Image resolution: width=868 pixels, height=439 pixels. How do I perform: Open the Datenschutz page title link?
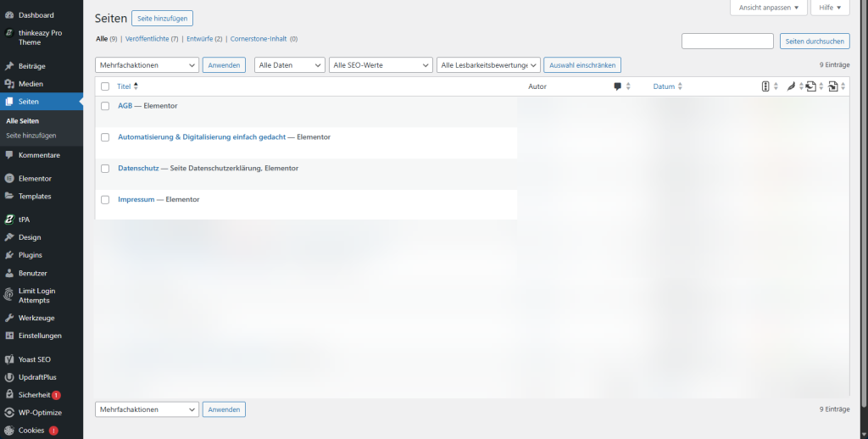click(138, 169)
